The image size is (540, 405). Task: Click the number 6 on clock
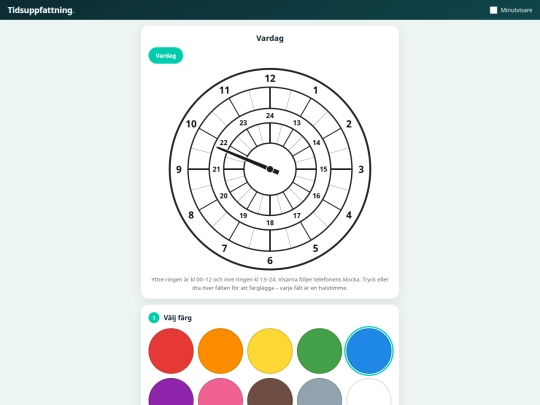[270, 260]
